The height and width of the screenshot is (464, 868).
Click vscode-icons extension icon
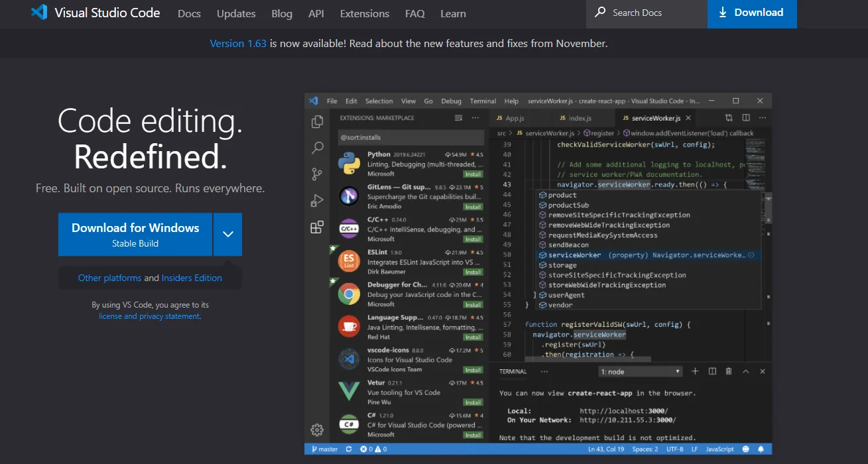click(349, 359)
